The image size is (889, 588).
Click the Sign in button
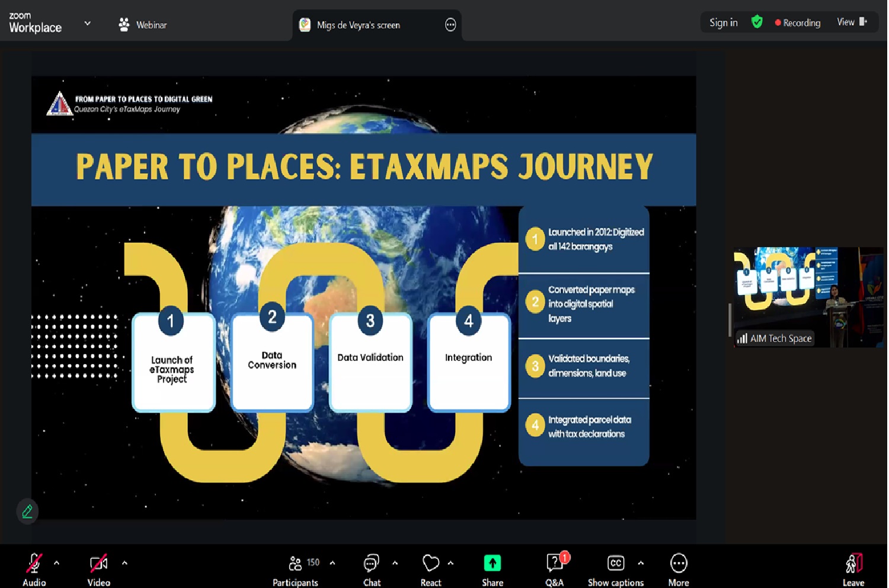pos(723,23)
